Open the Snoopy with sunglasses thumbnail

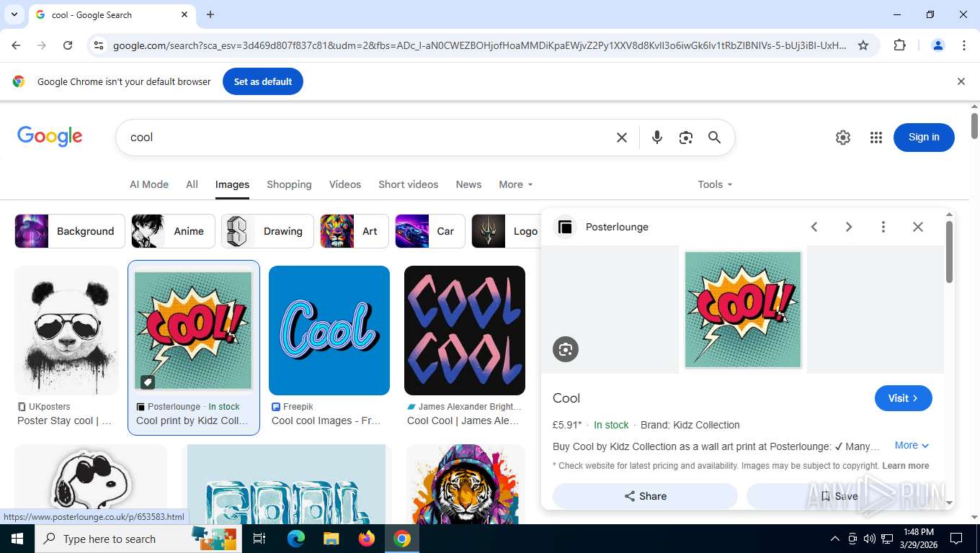[91, 484]
